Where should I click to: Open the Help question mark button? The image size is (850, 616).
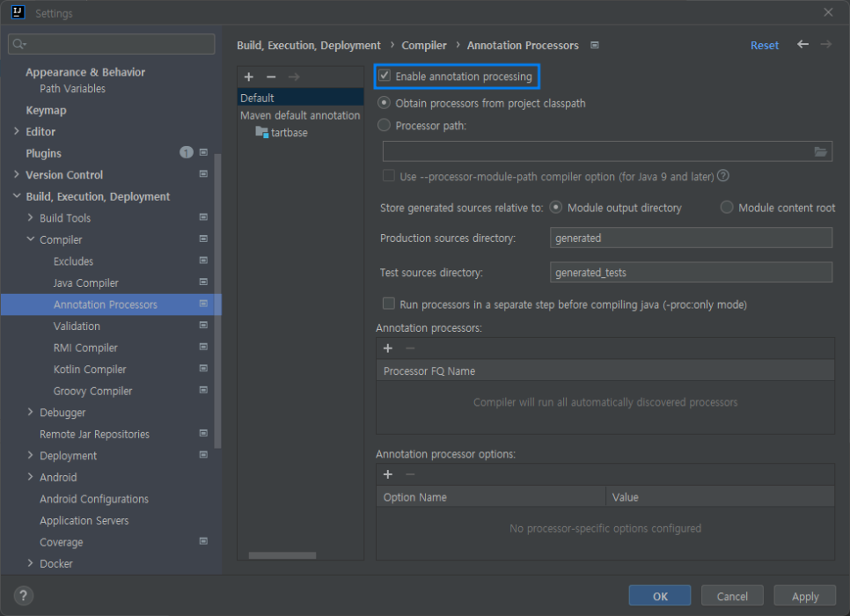[x=23, y=596]
